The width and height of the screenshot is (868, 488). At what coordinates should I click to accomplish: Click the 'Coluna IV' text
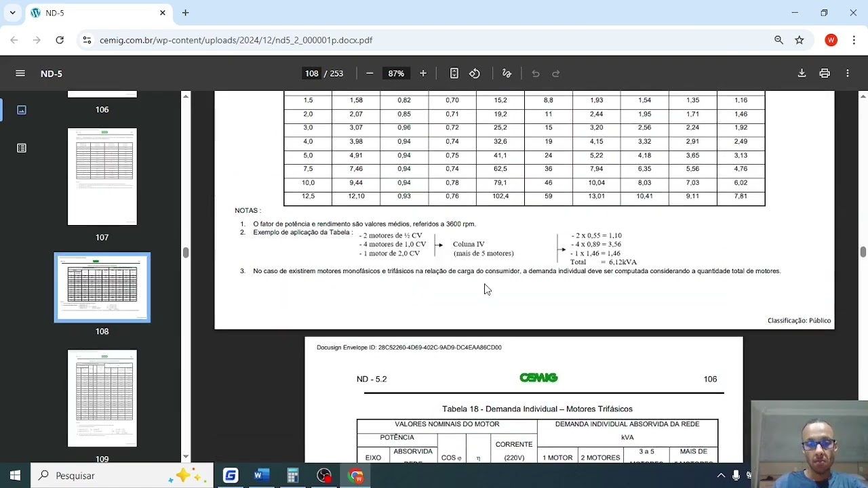tap(469, 244)
